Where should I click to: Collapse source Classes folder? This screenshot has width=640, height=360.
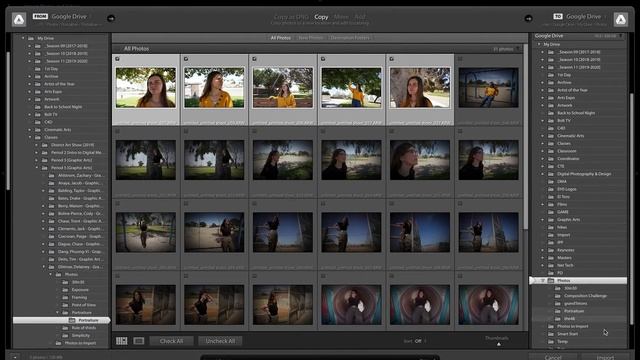(29, 137)
